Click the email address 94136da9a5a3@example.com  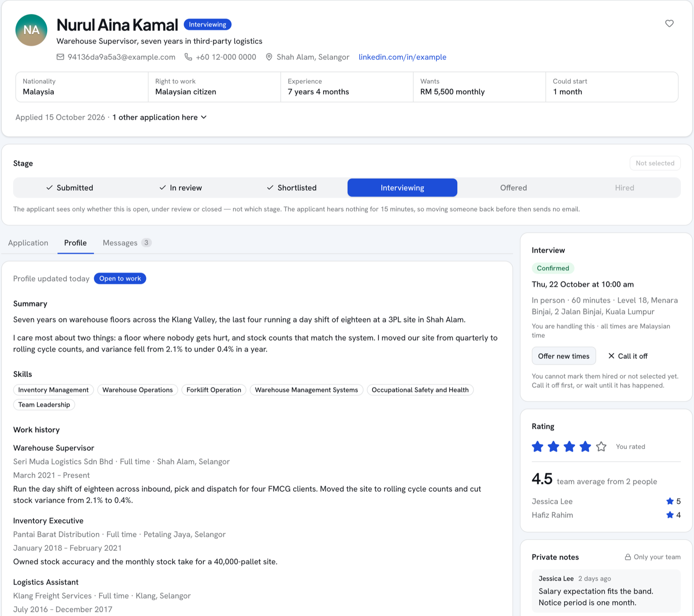click(121, 57)
